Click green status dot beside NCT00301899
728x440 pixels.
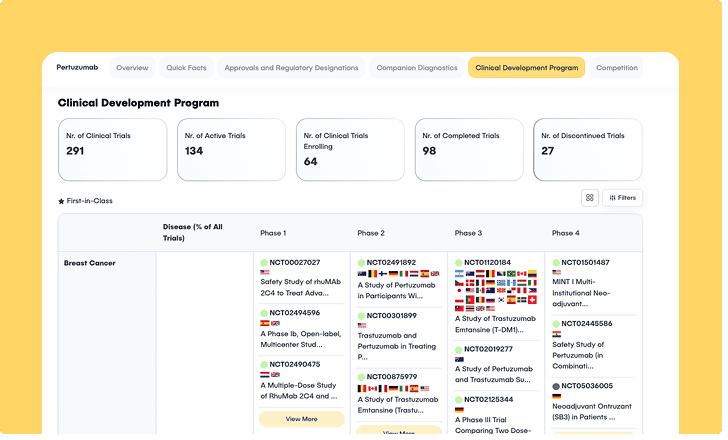click(x=361, y=316)
